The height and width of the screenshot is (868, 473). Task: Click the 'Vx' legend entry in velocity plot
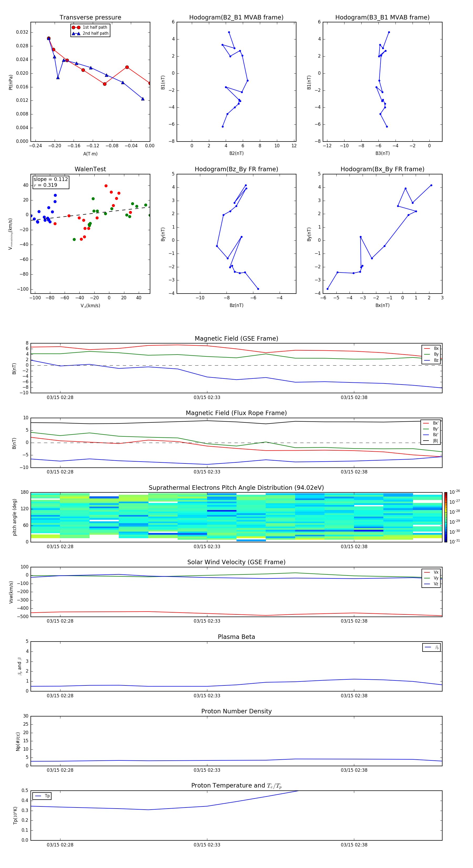[431, 572]
